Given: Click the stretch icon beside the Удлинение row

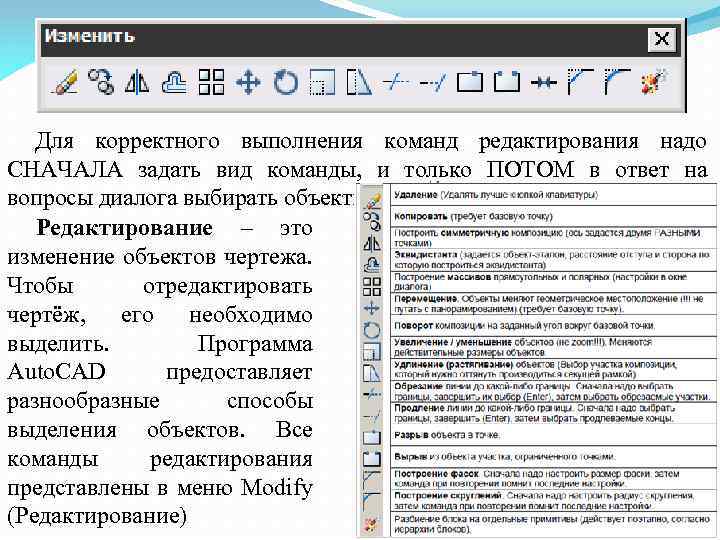Looking at the screenshot, I should coord(372,373).
